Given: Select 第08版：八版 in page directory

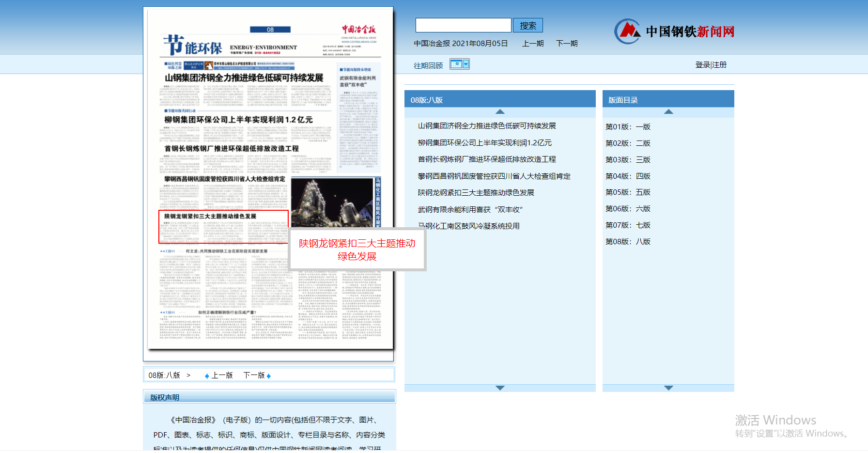Looking at the screenshot, I should point(628,242).
